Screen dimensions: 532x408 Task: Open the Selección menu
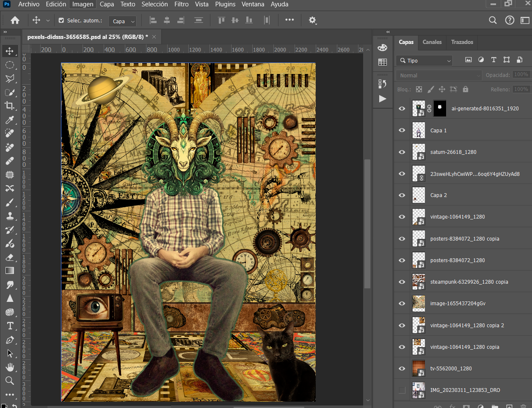154,4
